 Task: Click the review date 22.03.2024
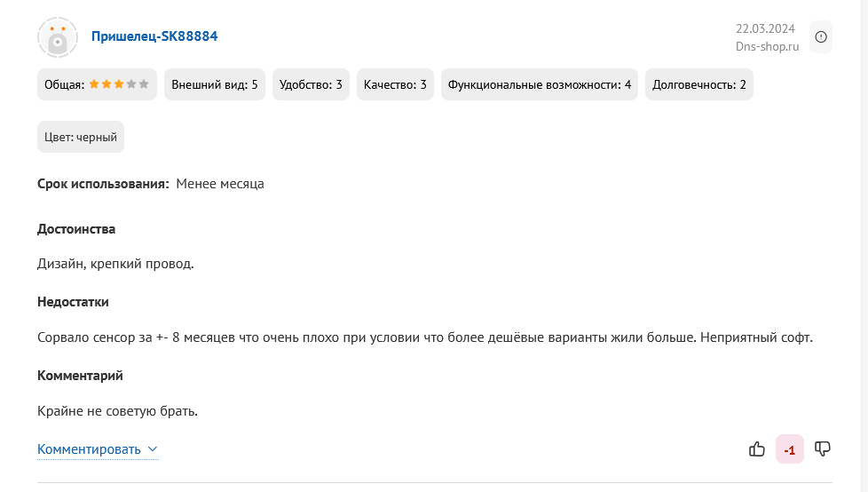point(765,28)
